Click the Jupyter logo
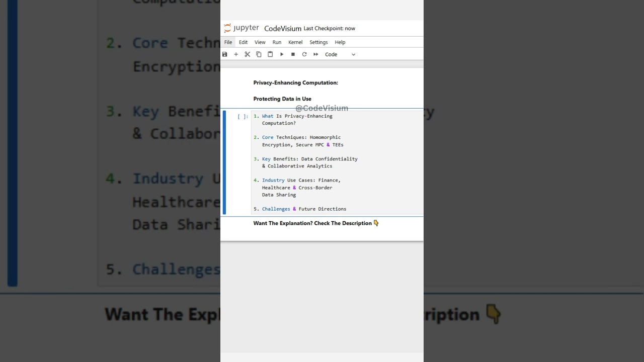 coord(242,28)
